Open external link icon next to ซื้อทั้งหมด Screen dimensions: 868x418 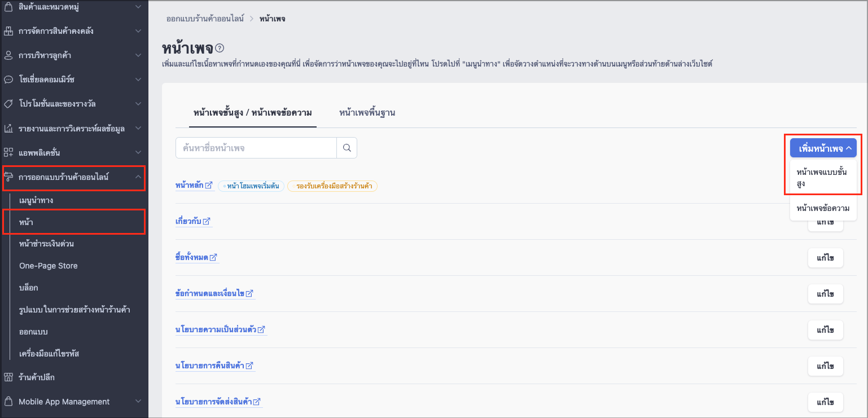click(213, 257)
